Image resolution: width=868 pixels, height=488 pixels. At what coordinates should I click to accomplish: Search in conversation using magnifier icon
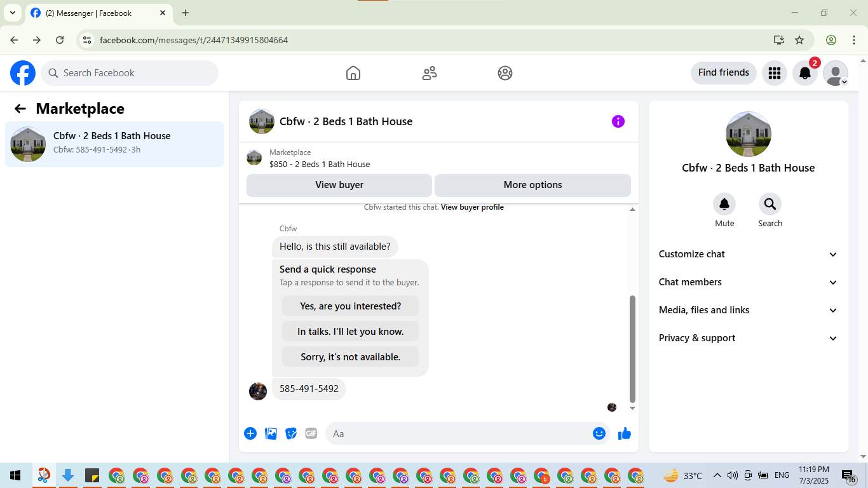(770, 204)
